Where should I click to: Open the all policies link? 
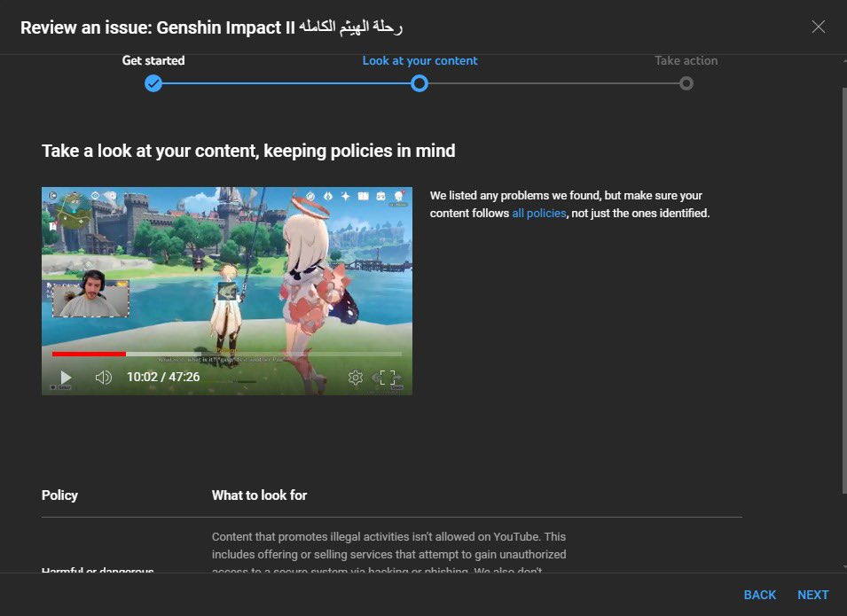[538, 214]
